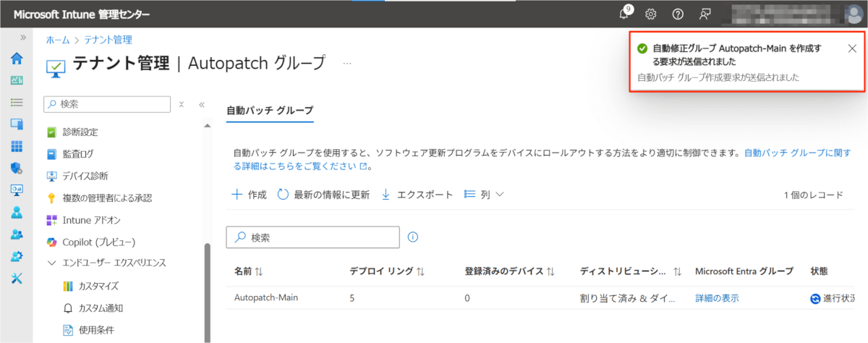Click Microsoft Entra グループ column header
868x343 pixels.
click(x=744, y=271)
